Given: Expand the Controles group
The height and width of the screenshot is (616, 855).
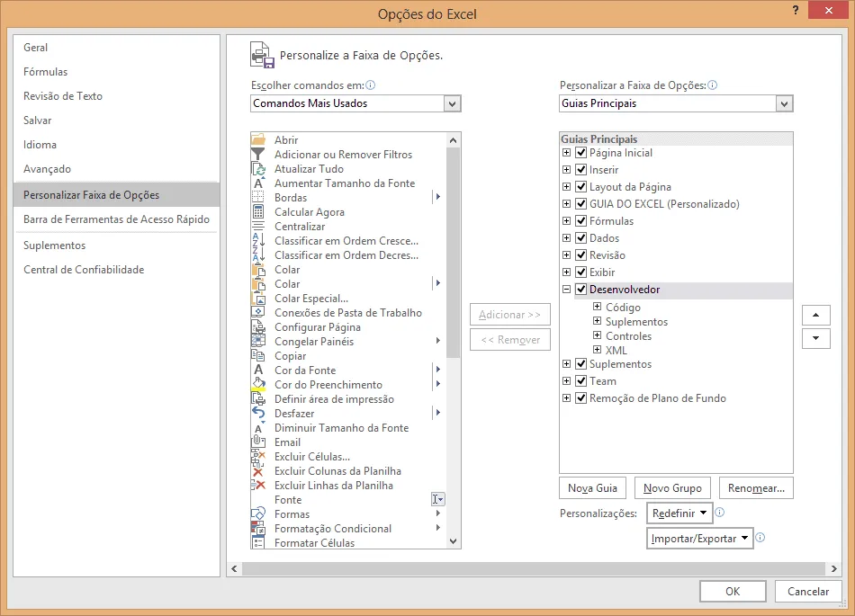Looking at the screenshot, I should pyautogui.click(x=597, y=335).
